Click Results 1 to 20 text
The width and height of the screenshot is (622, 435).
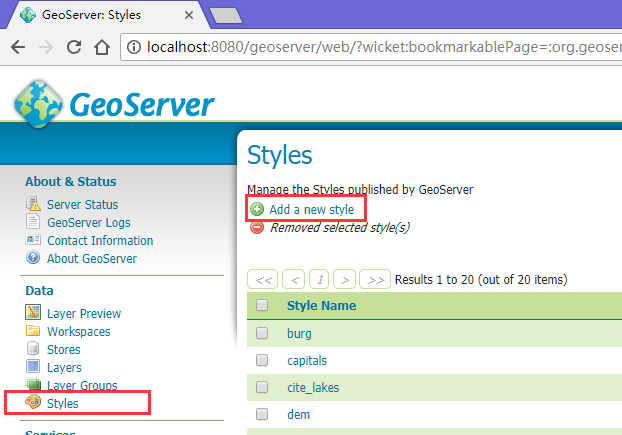point(481,280)
